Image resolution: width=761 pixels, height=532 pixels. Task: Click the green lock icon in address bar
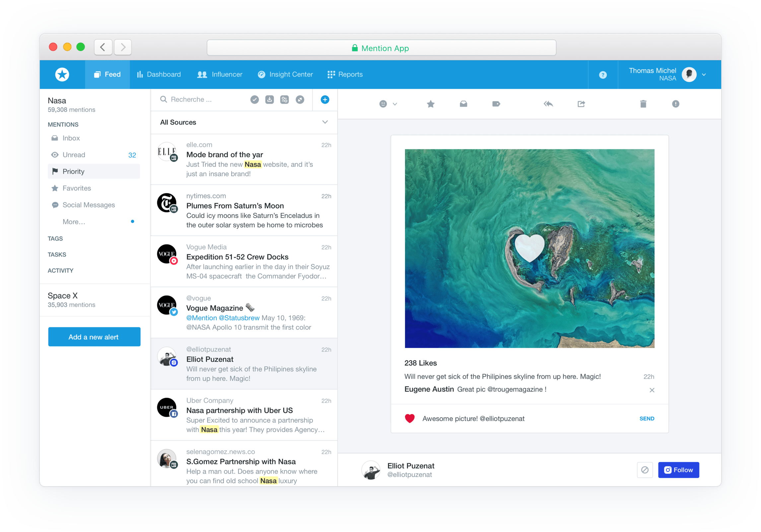tap(355, 48)
